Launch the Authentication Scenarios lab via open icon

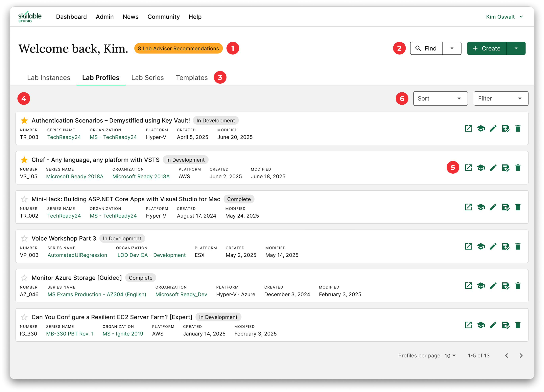click(468, 128)
